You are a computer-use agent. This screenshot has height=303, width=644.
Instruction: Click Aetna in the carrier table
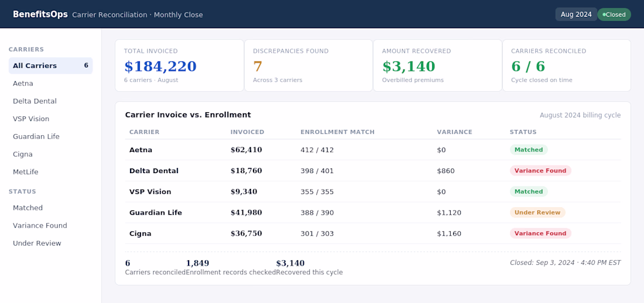(x=141, y=150)
